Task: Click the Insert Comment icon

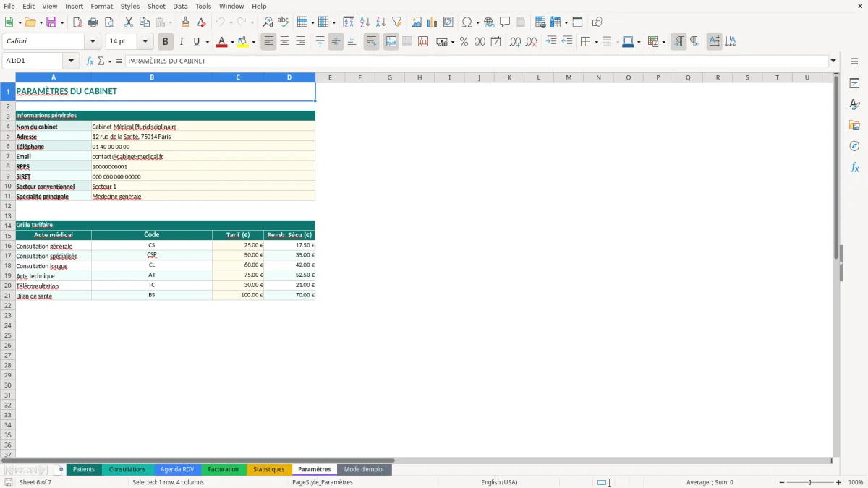Action: 505,22
